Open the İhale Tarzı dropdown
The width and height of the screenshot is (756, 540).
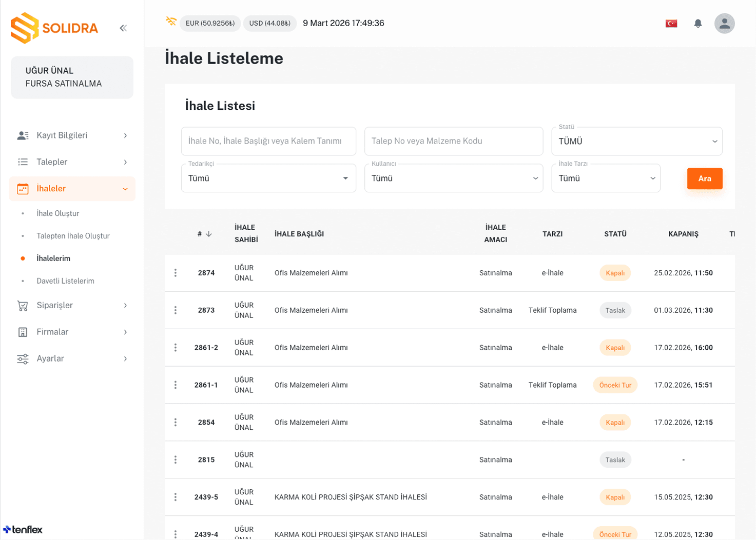coord(606,178)
